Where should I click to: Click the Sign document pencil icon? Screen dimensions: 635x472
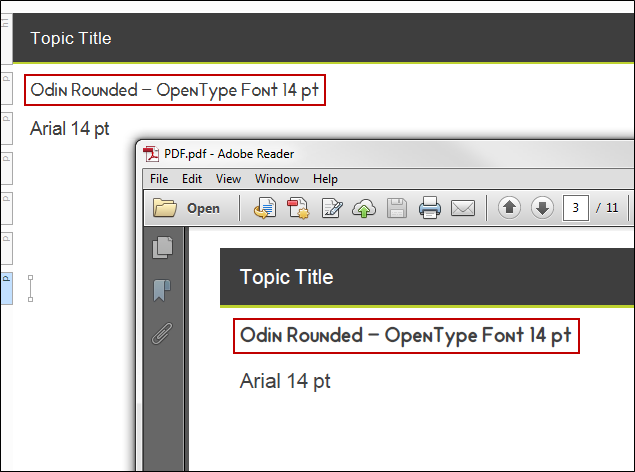(x=331, y=208)
